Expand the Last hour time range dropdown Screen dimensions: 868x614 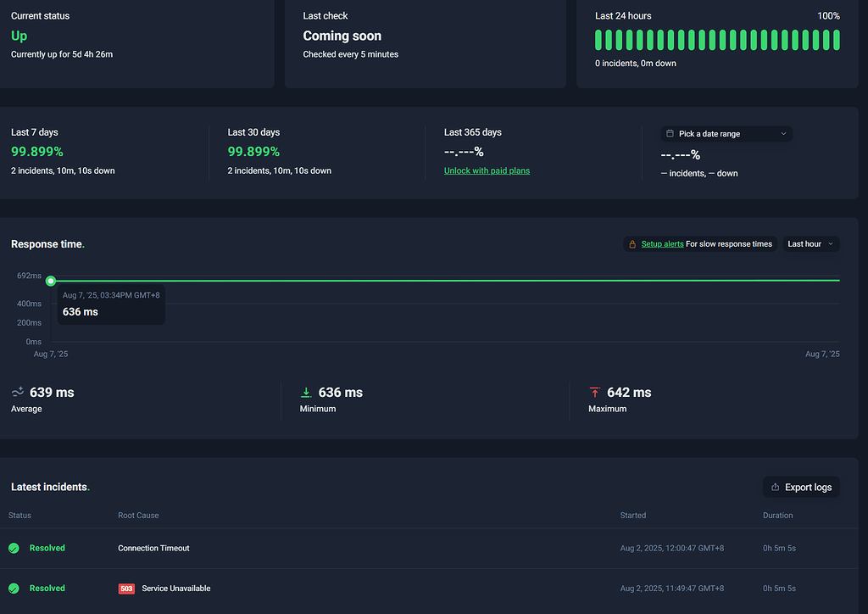811,244
